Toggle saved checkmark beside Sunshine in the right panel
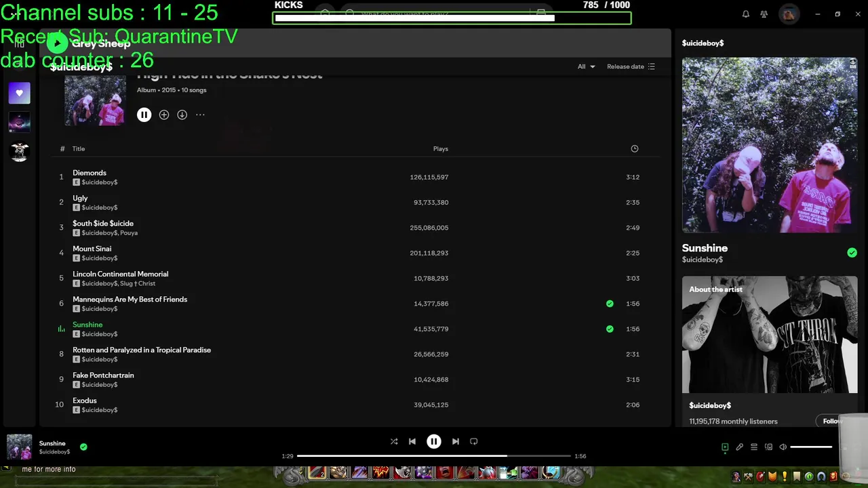Image resolution: width=868 pixels, height=488 pixels. pyautogui.click(x=852, y=253)
